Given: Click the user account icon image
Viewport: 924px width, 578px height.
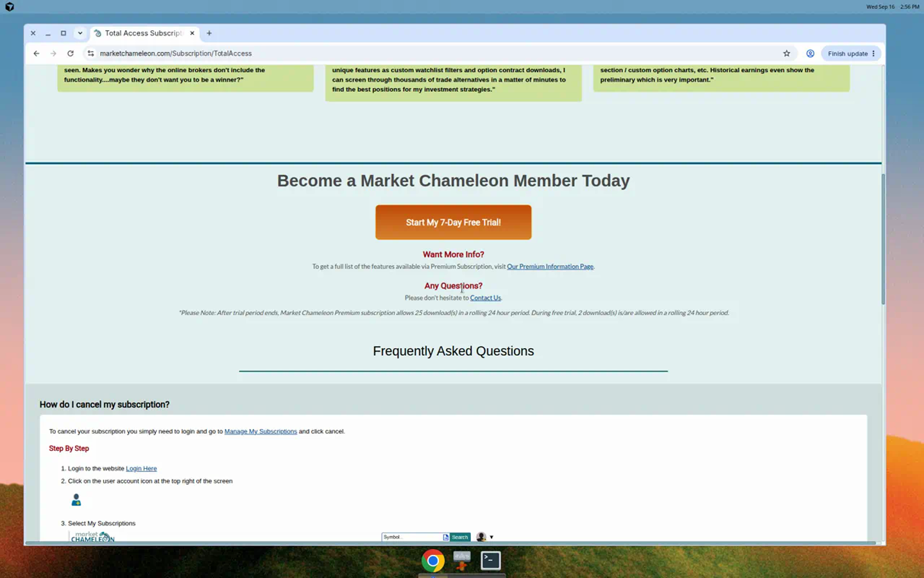Looking at the screenshot, I should tap(76, 500).
